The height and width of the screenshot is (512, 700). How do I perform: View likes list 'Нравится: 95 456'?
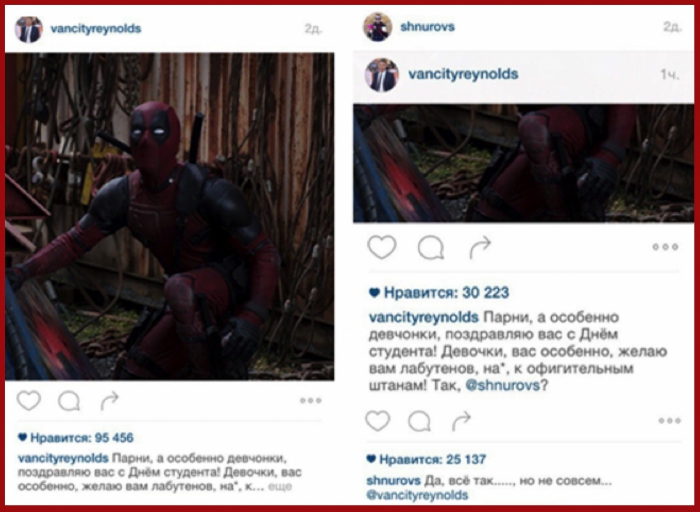pyautogui.click(x=75, y=438)
